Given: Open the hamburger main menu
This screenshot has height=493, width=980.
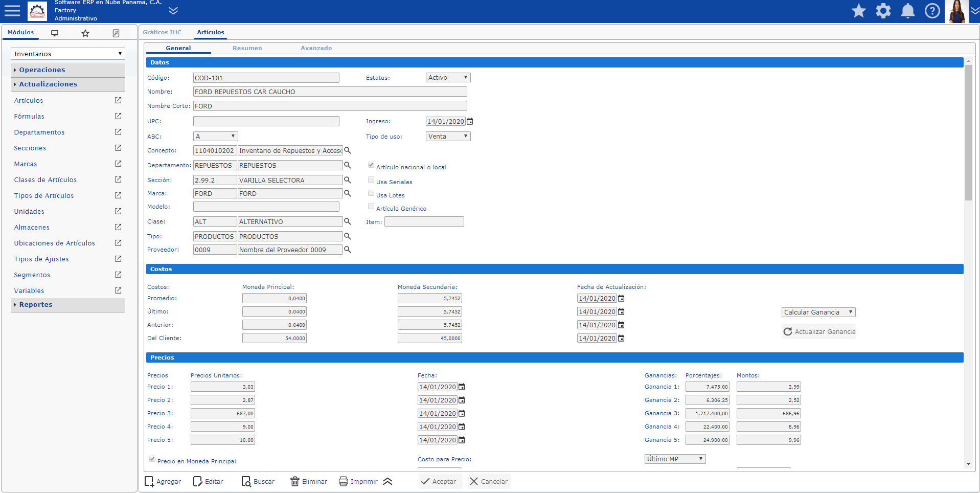Looking at the screenshot, I should click(12, 11).
